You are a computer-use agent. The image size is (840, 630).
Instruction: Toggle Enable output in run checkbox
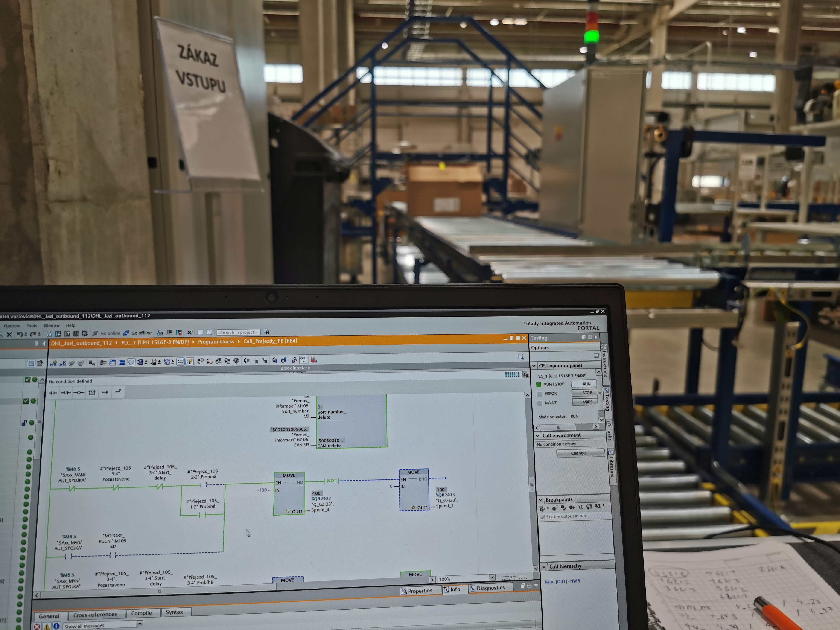click(542, 517)
